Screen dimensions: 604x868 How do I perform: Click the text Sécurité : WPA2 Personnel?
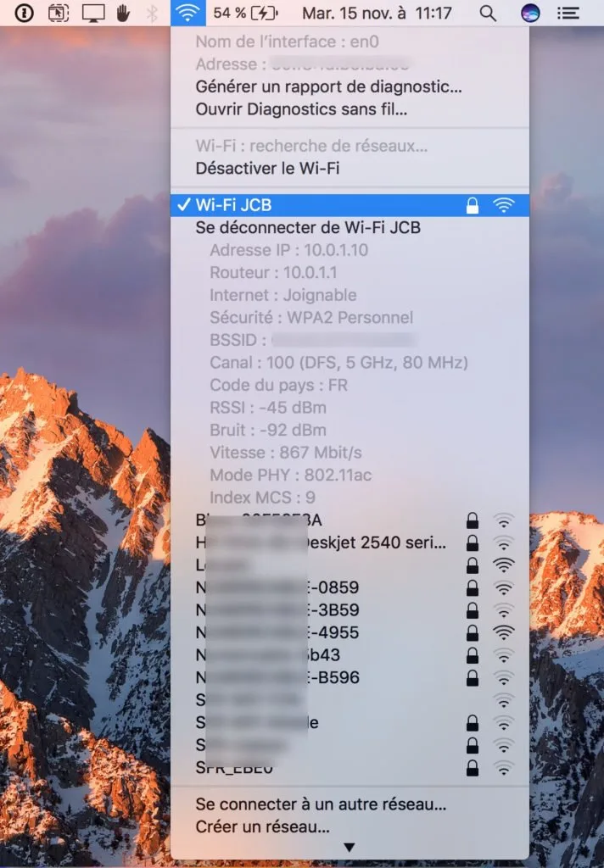pos(311,318)
